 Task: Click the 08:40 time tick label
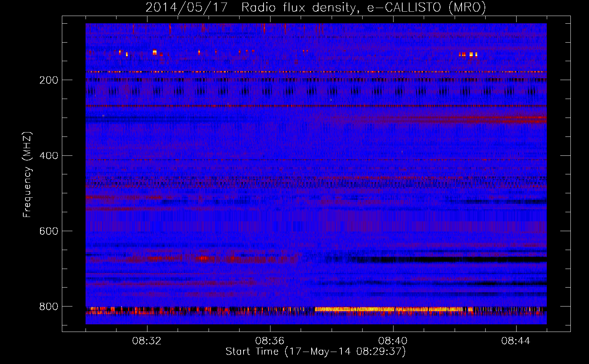click(x=393, y=341)
